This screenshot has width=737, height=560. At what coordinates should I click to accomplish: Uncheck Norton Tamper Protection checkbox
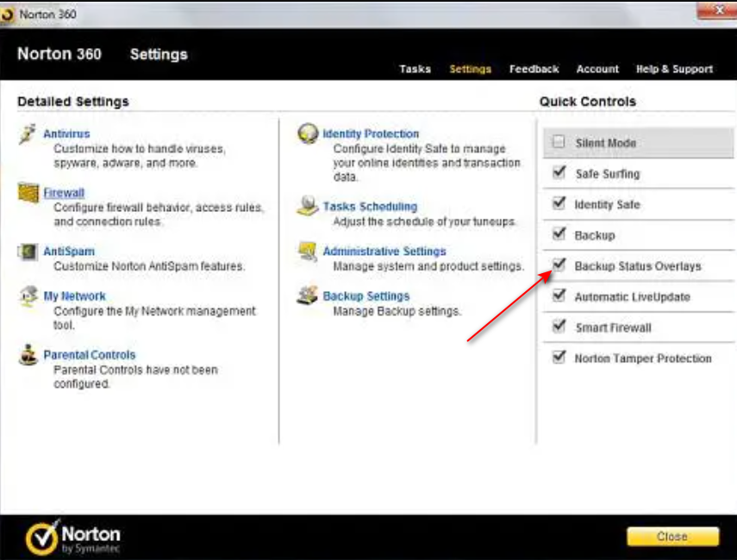pyautogui.click(x=559, y=357)
